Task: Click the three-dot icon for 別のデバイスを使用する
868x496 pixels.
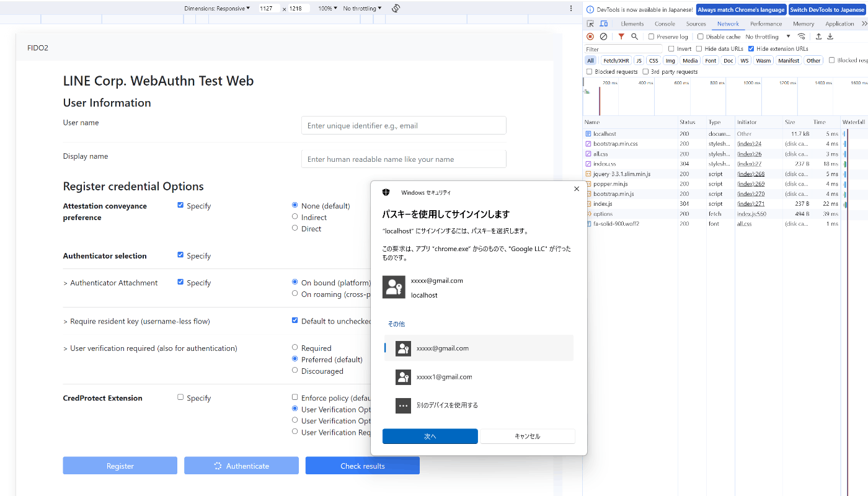Action: coord(404,405)
